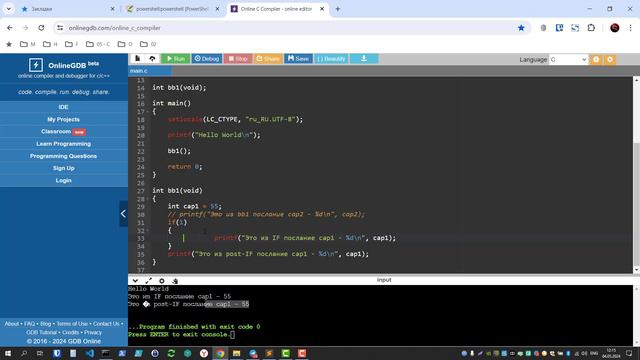
Task: Open a new browser tab
Action: pos(338,9)
